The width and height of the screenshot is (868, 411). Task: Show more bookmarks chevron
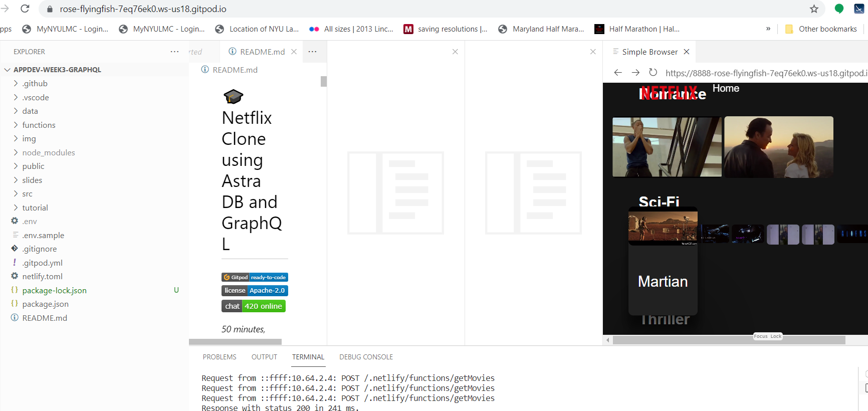[768, 29]
